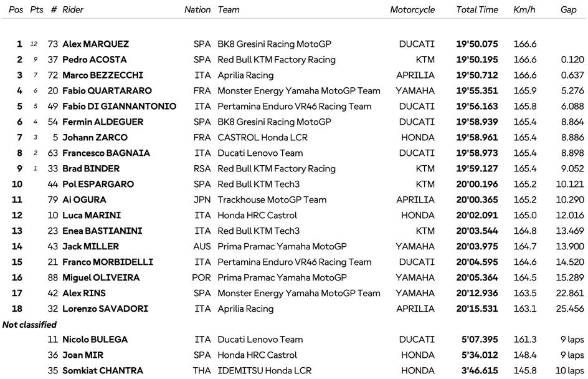The image size is (588, 379).
Task: Click Marco BEZZECCHI's name
Action: point(103,75)
